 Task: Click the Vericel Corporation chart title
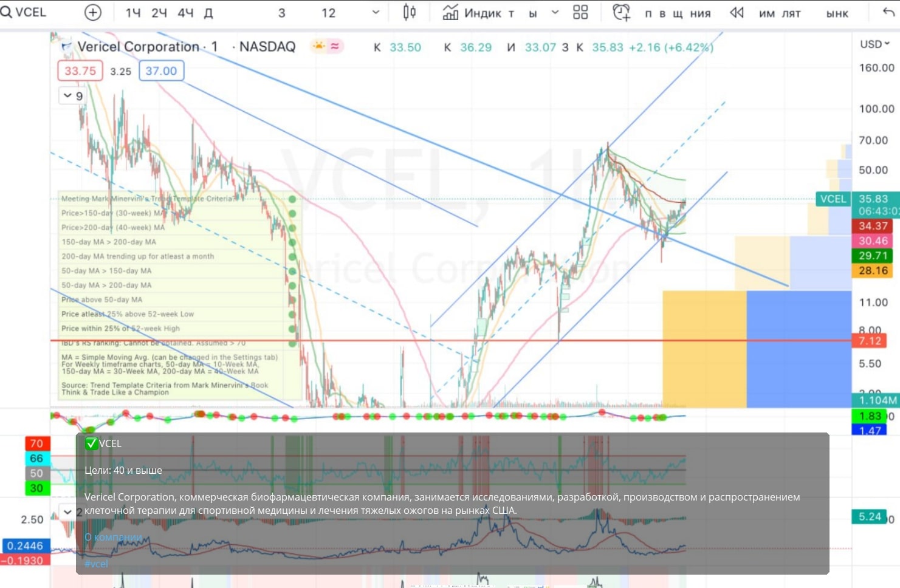(138, 47)
